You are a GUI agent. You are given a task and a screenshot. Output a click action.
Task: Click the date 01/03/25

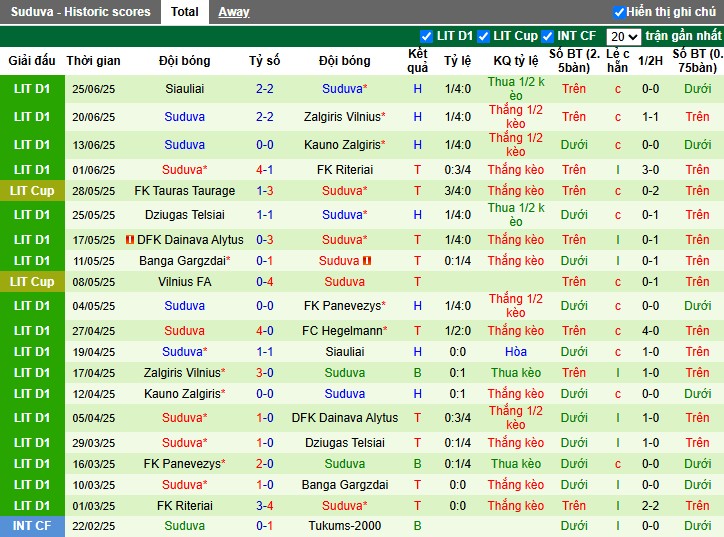93,506
